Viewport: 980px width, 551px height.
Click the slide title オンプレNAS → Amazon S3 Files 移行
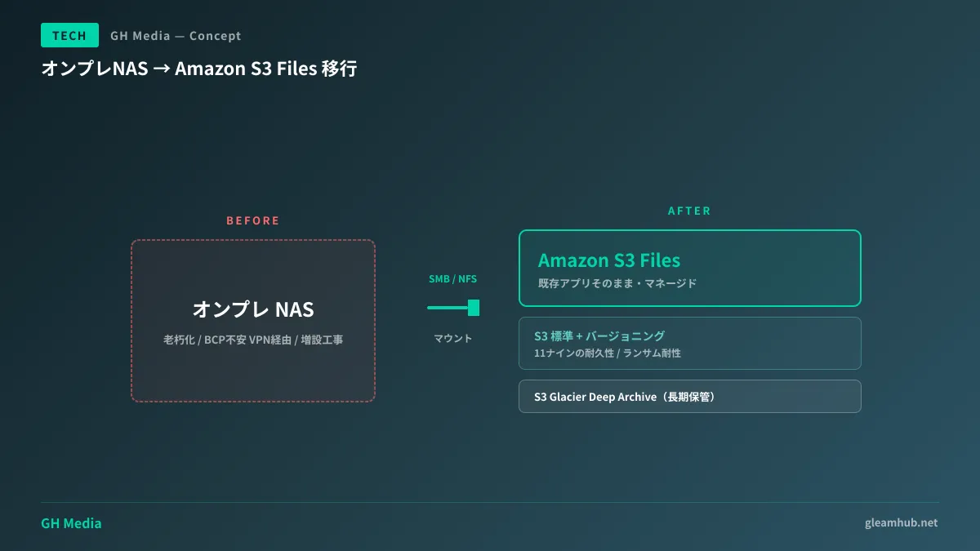[x=198, y=69]
